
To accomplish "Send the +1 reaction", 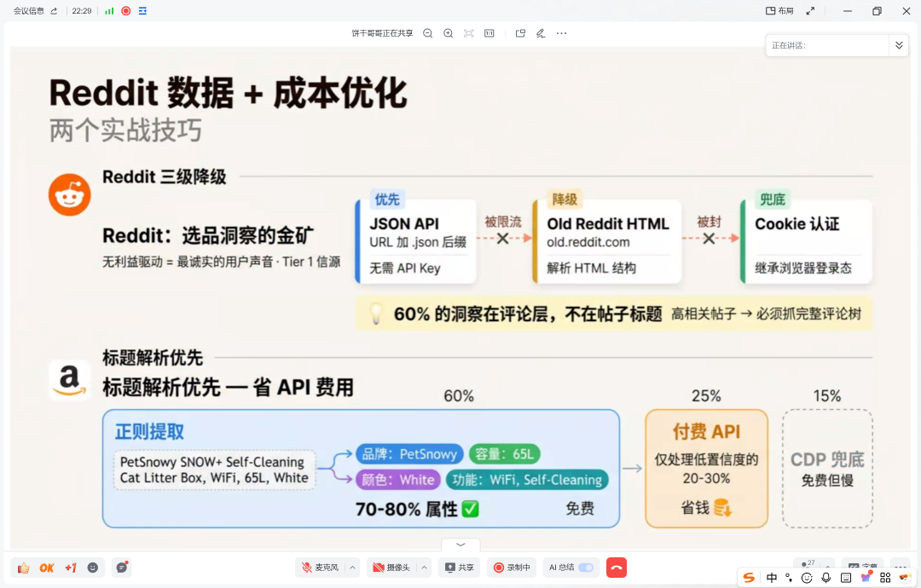I will [x=71, y=568].
